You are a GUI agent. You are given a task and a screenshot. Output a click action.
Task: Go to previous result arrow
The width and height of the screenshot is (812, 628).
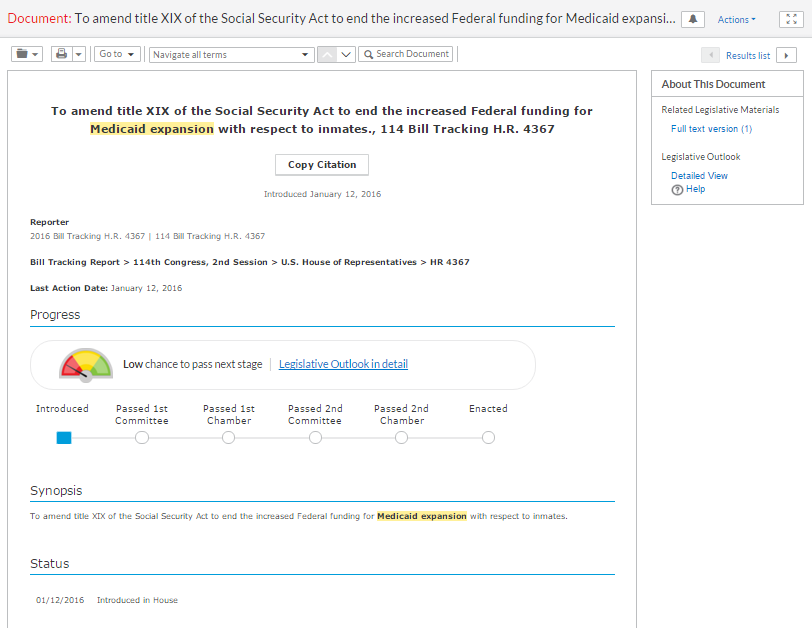(x=710, y=55)
